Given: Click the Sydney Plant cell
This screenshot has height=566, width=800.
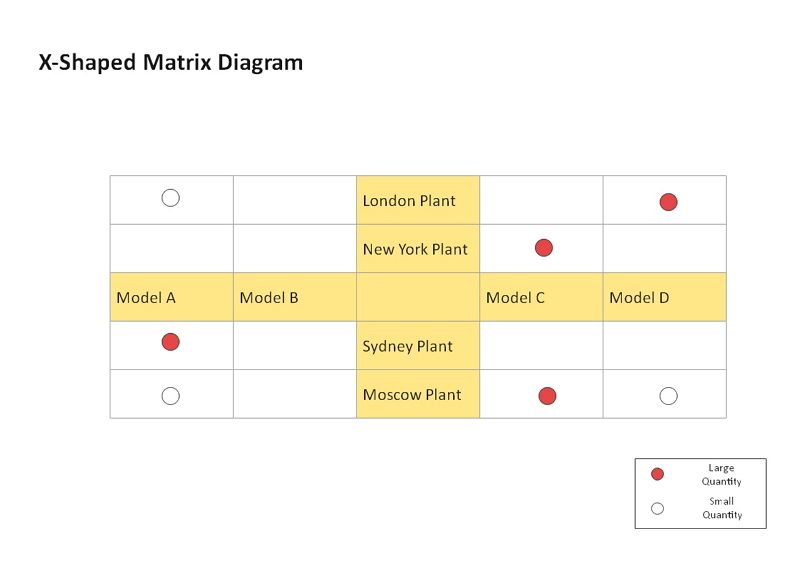Looking at the screenshot, I should pos(418,346).
